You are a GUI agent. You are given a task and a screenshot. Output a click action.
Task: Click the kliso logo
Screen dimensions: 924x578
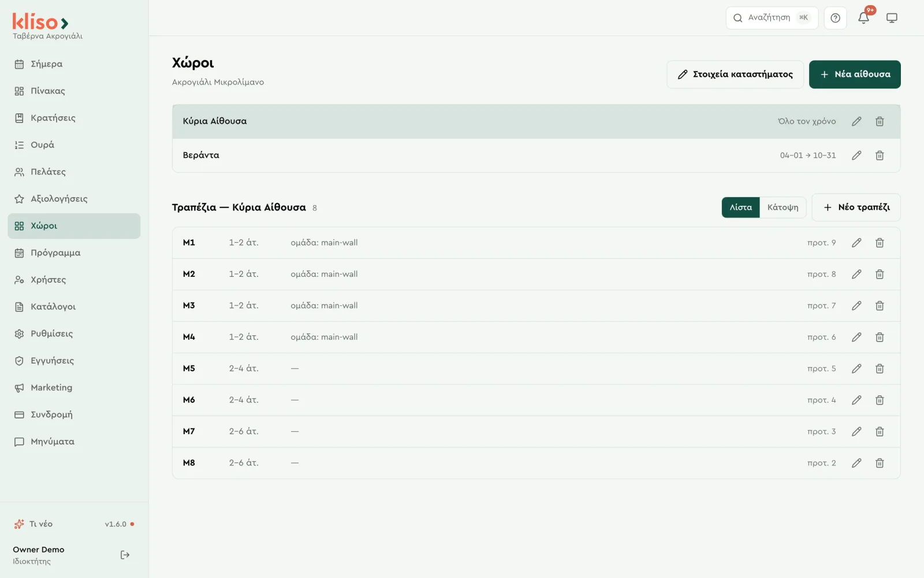click(40, 22)
